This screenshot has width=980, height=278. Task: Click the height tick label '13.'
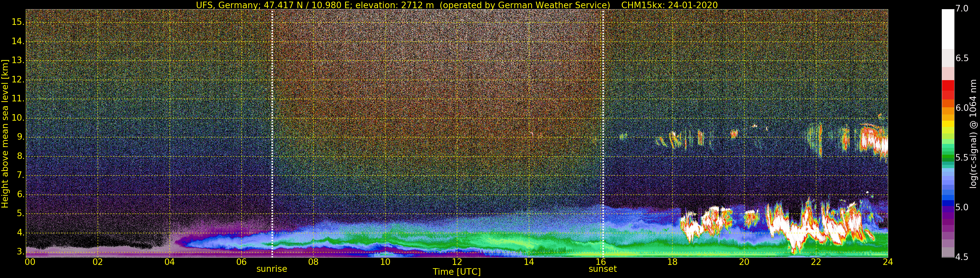pos(18,61)
